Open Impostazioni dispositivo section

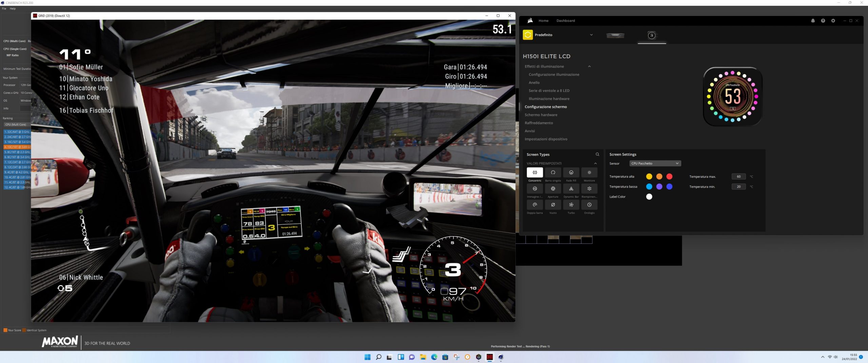(546, 139)
